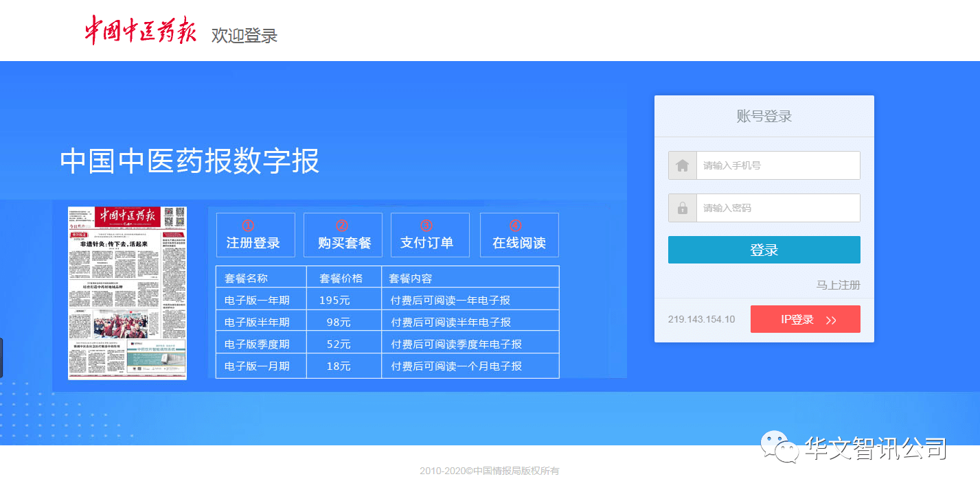Click the 欢迎登录 header text
Screen dimensions: 980x492
pos(244,35)
